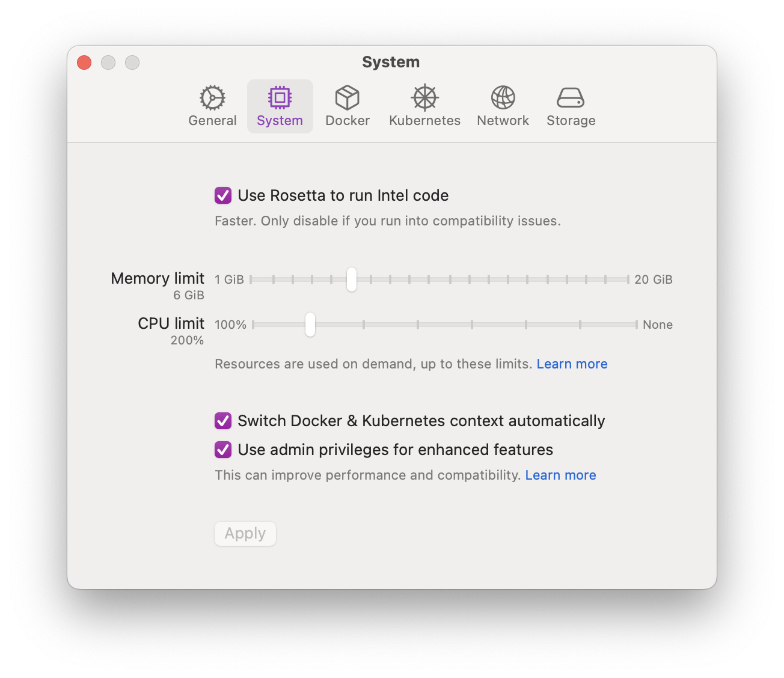The height and width of the screenshot is (678, 784).
Task: Click the 20 GiB maximum memory label
Action: [654, 279]
